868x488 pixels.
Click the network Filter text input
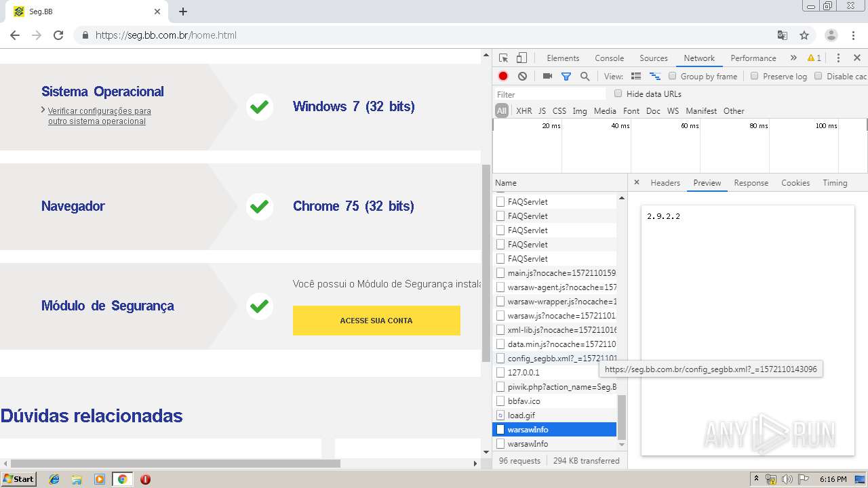coord(550,94)
